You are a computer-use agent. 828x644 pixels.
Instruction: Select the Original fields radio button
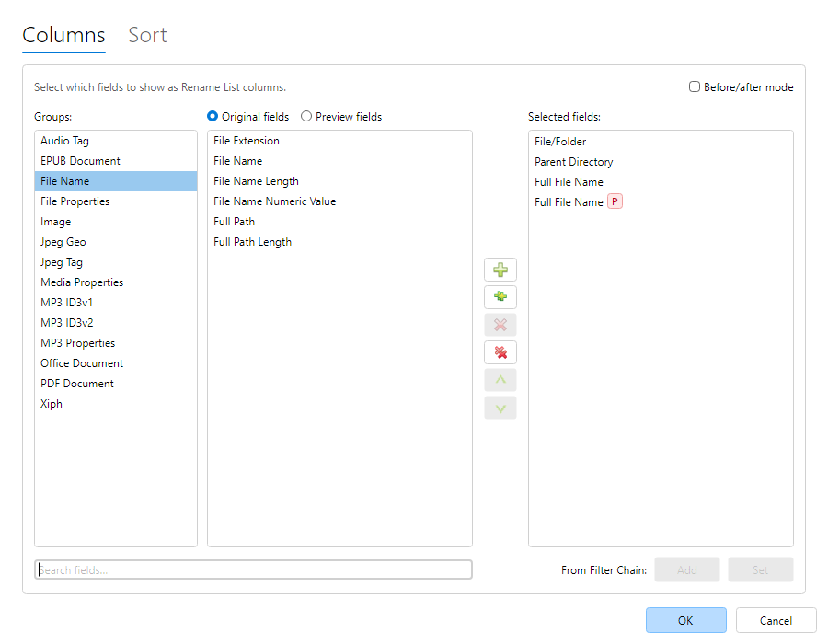[213, 116]
